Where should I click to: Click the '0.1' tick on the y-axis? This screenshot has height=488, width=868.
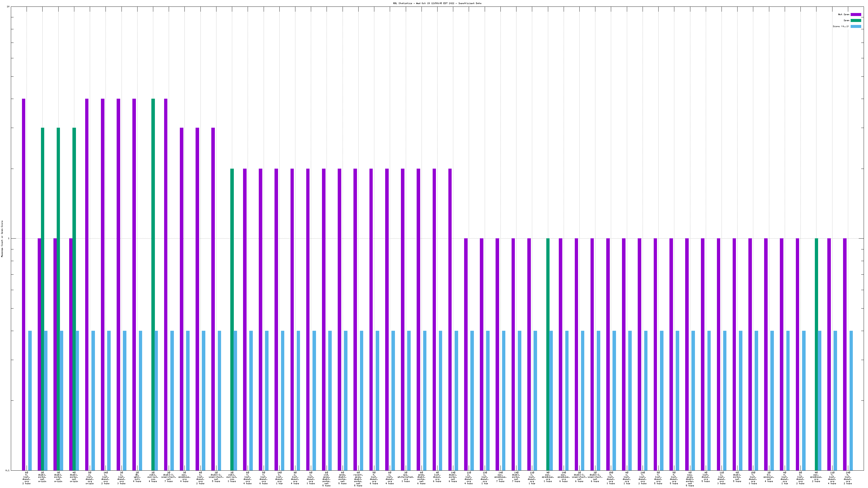pyautogui.click(x=8, y=470)
